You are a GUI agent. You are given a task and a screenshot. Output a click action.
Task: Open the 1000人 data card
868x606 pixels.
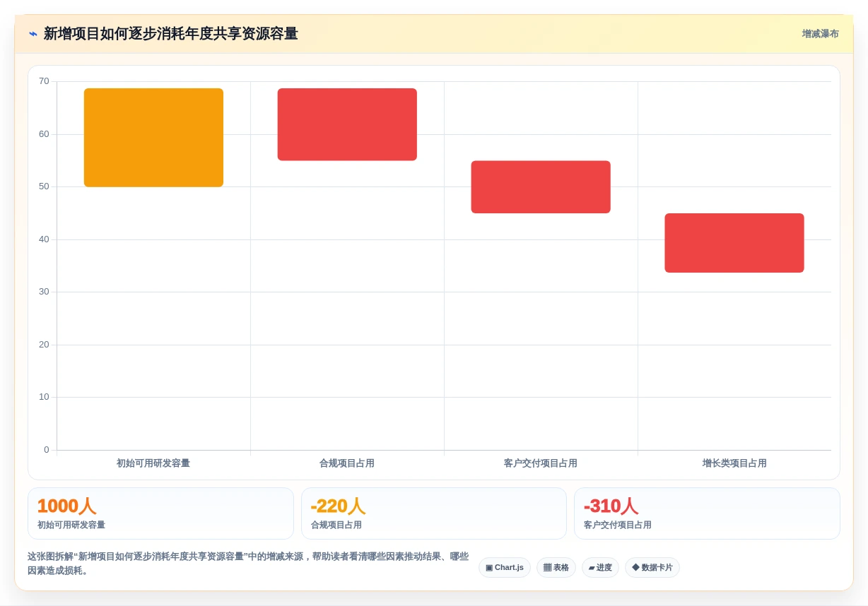[160, 513]
